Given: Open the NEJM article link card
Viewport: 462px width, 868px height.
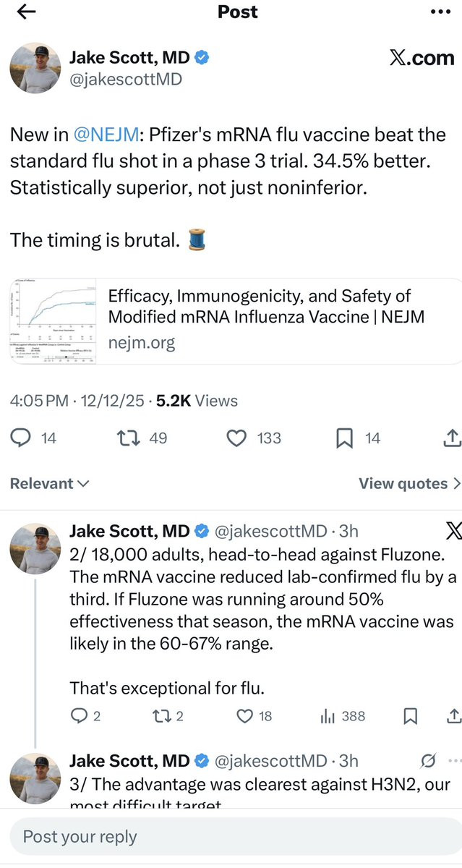Looking at the screenshot, I should (231, 318).
